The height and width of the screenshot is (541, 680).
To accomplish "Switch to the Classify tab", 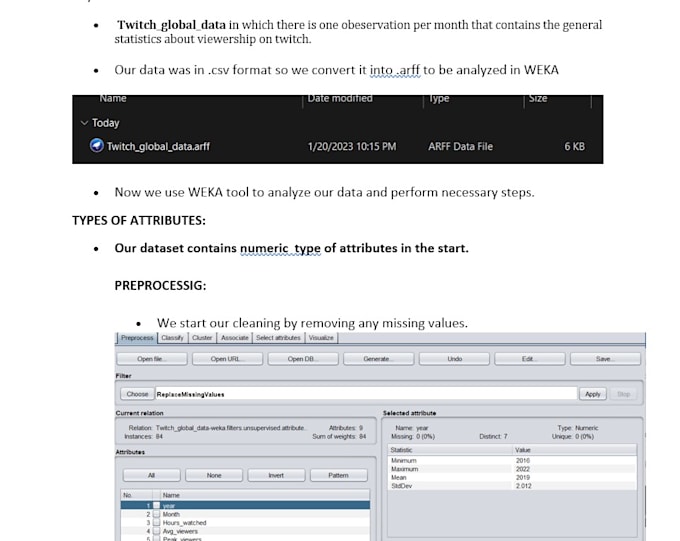I will [172, 338].
